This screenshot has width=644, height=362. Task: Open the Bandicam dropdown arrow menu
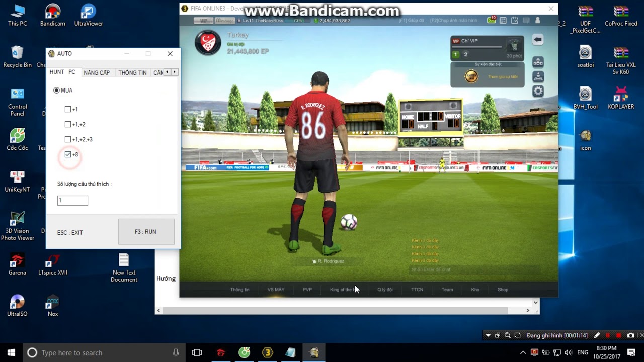[x=488, y=335]
